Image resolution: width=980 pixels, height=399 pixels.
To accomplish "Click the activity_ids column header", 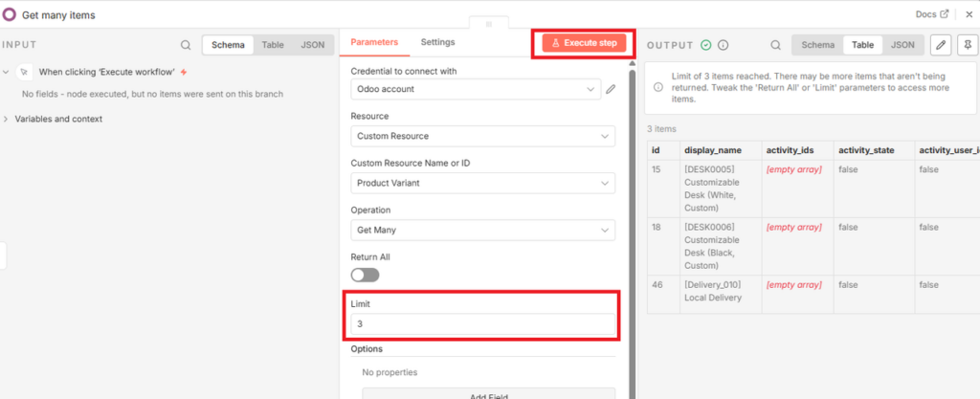I will 797,150.
